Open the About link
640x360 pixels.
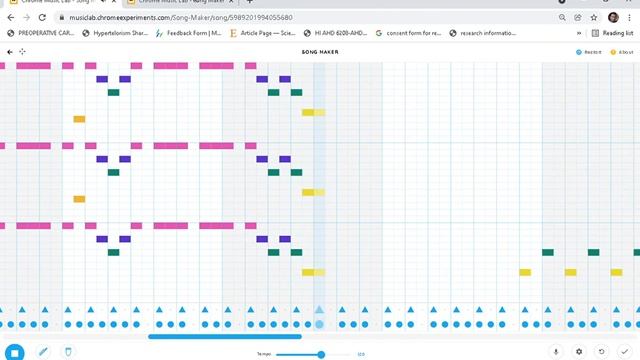(622, 52)
